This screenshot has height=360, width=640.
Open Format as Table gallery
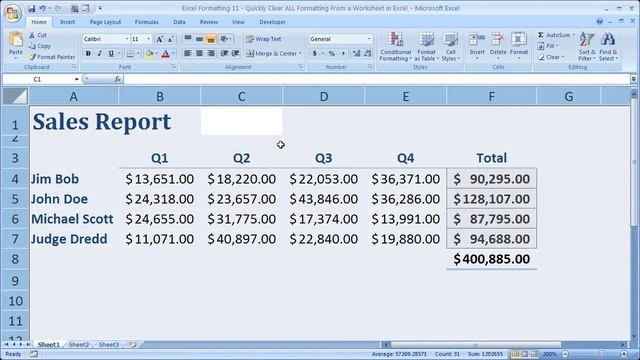click(426, 47)
